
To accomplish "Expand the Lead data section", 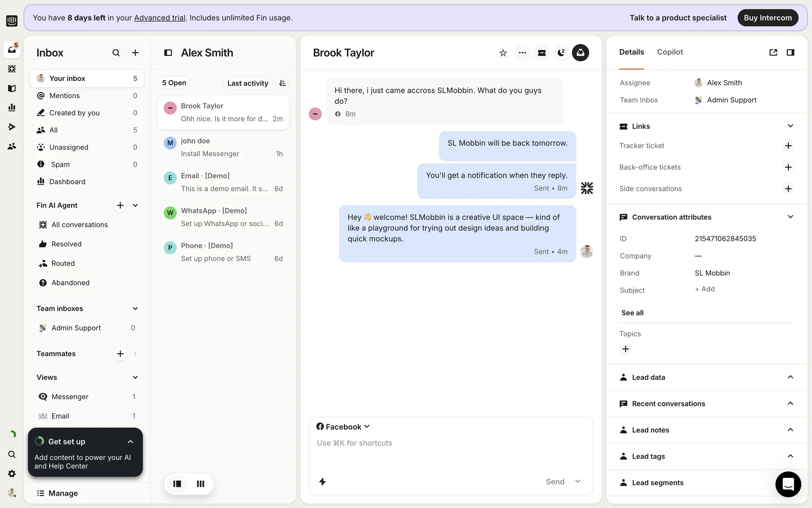I will 790,377.
